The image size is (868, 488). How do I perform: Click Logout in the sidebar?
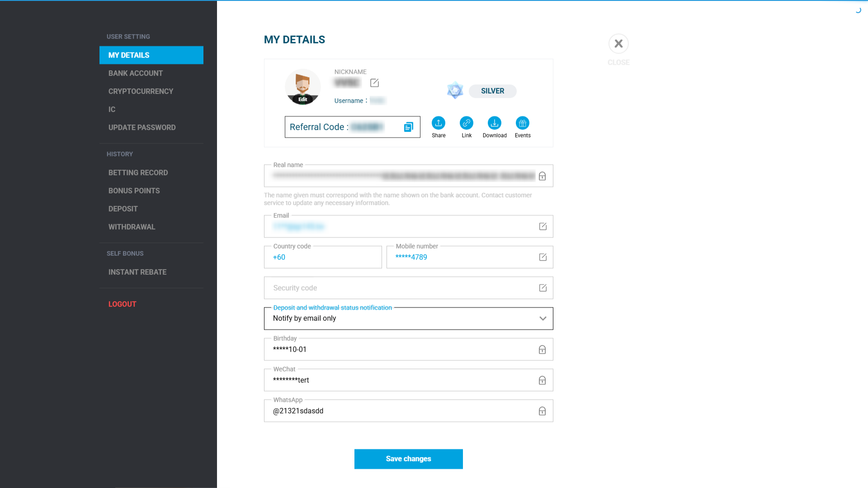tap(122, 304)
